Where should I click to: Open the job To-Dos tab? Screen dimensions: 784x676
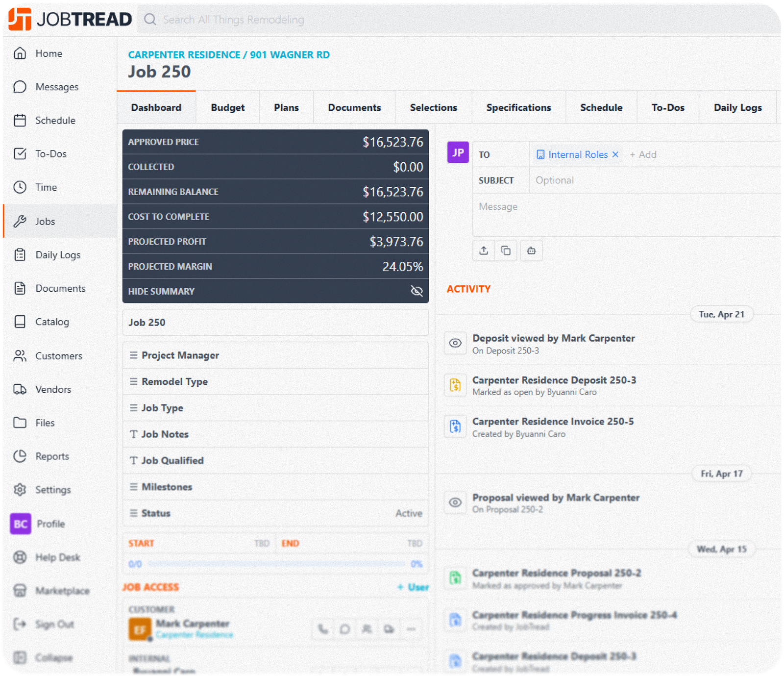coord(668,107)
